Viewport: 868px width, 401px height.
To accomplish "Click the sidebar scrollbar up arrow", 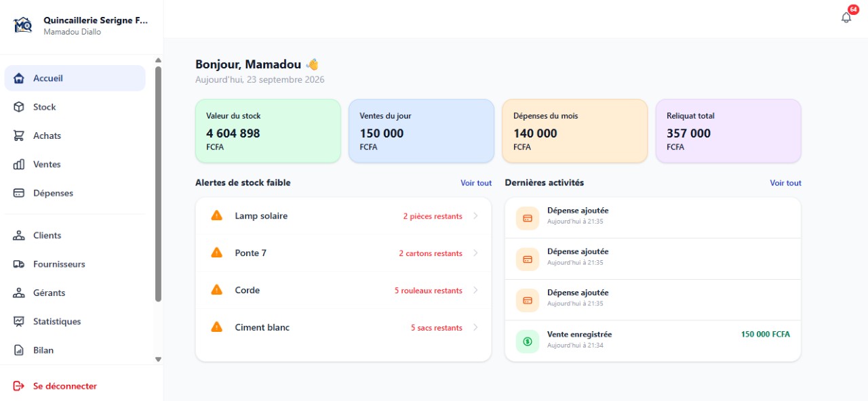I will click(159, 60).
